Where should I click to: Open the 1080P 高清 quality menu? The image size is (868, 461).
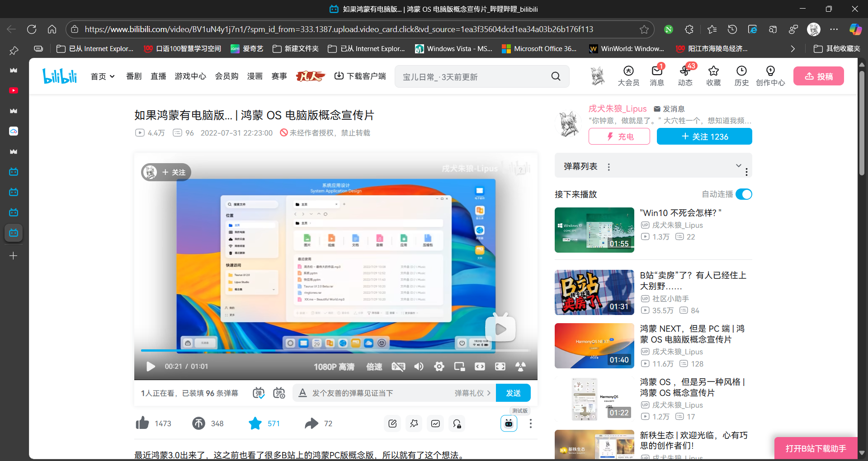(x=334, y=367)
